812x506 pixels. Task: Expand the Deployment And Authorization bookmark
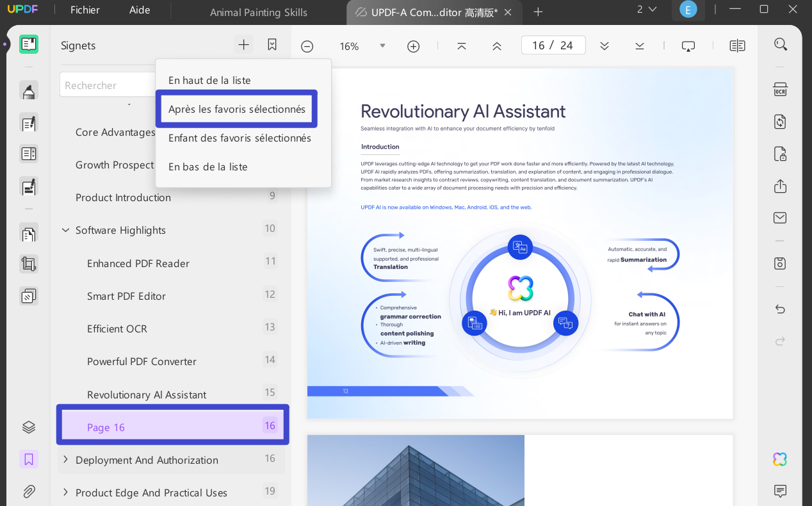tap(65, 459)
